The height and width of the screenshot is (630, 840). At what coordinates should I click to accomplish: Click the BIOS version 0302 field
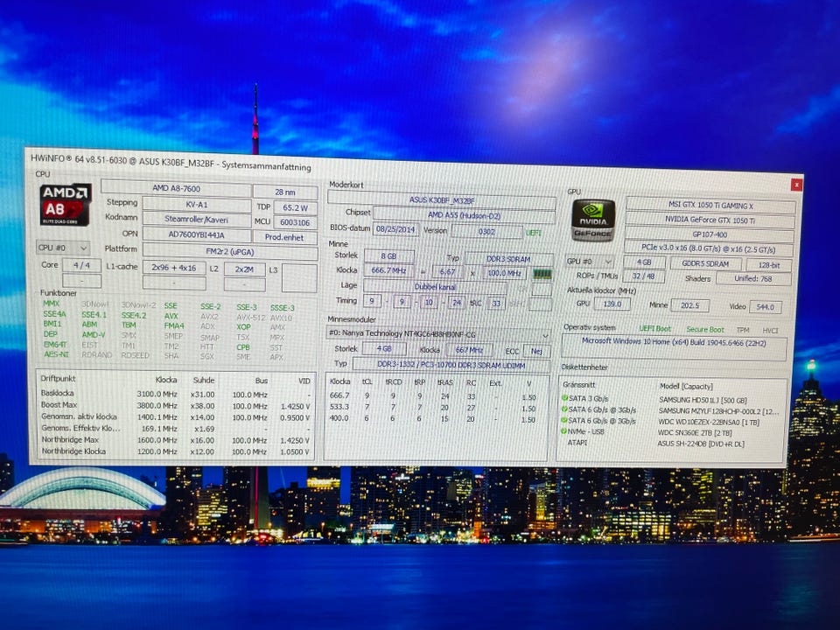pyautogui.click(x=486, y=231)
